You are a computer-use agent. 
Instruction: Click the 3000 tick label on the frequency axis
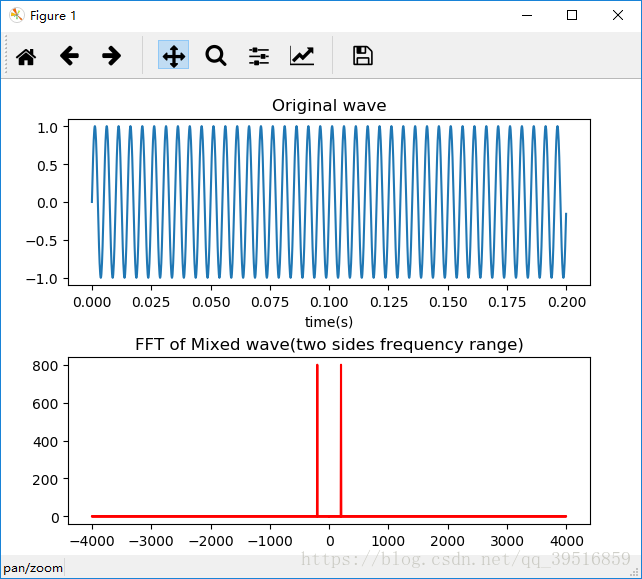(507, 541)
